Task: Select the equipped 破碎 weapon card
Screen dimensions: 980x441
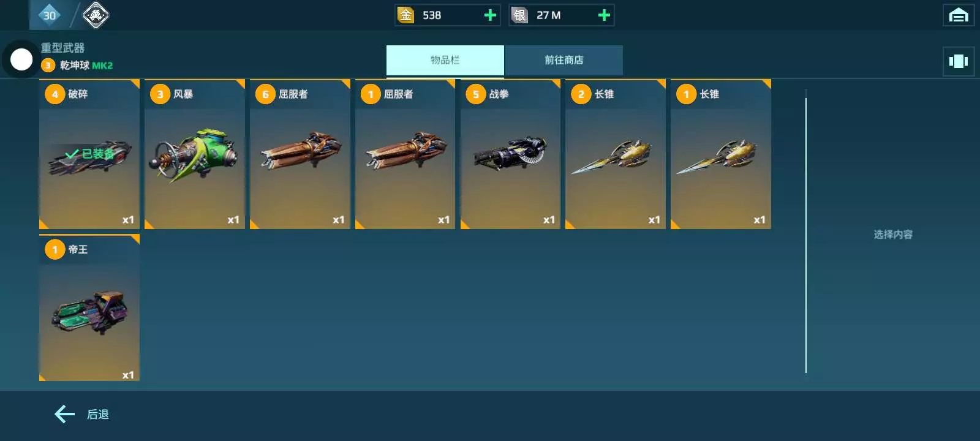Action: (x=89, y=154)
